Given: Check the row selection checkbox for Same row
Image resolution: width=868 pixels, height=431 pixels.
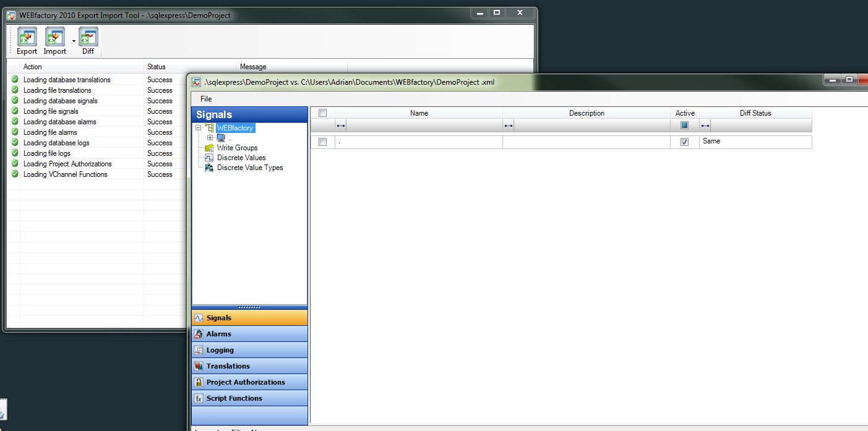Looking at the screenshot, I should [x=322, y=142].
